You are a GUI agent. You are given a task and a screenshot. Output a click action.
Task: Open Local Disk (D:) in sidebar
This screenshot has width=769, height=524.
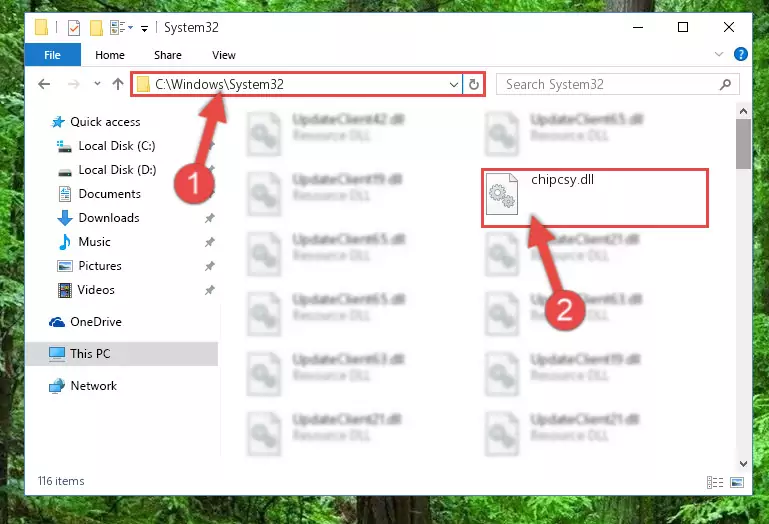pos(117,170)
